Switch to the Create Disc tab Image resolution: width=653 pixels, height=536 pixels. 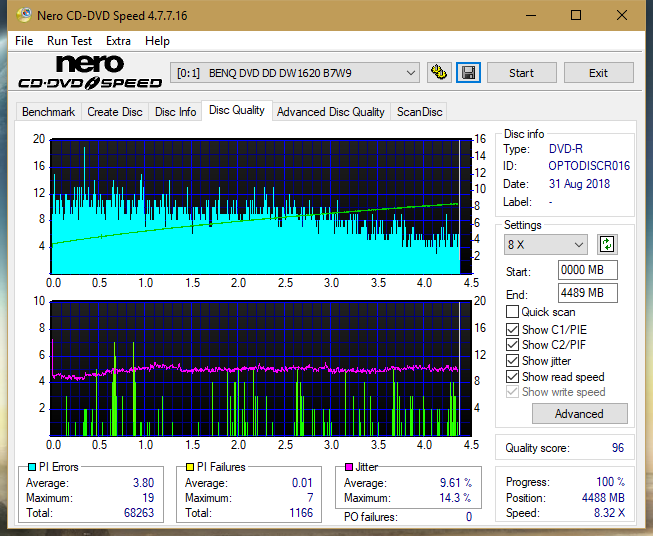coord(115,112)
